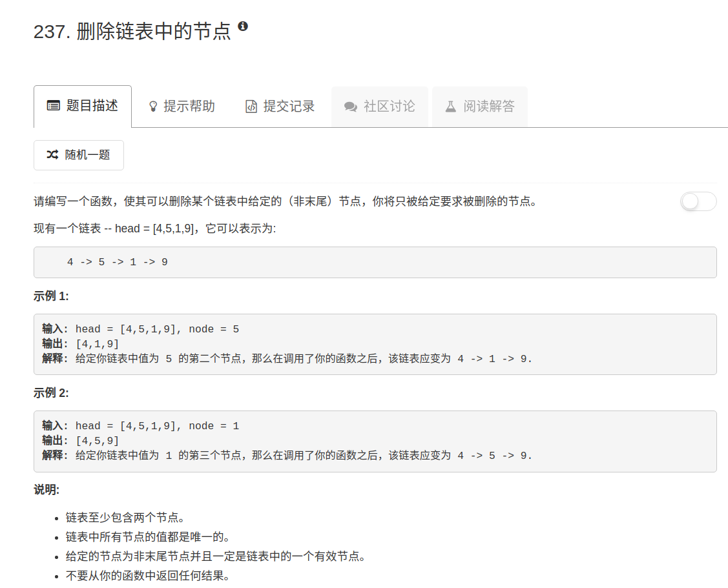Click the 示例 1: heading
The image size is (728, 588).
point(51,296)
